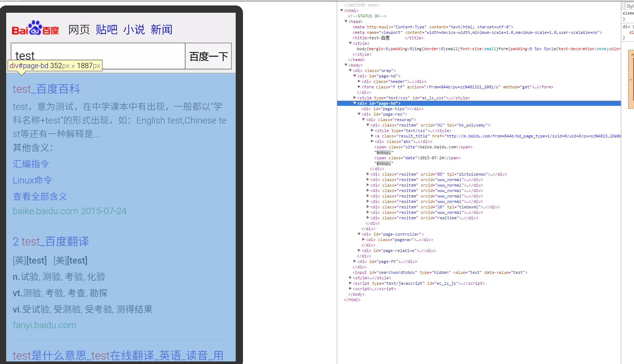Screen dimensions: 634x364
Task: Expand the resitem tpl="dictwisenew" node
Action: point(368,174)
